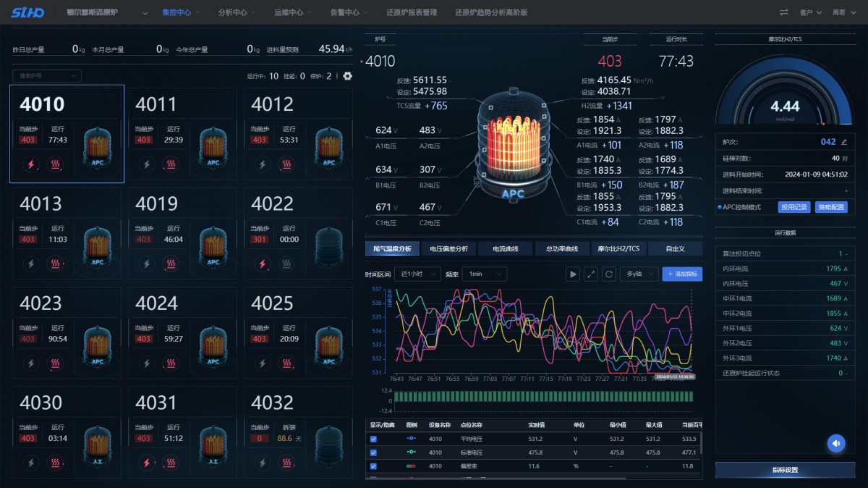Open the 分析中心 menu
Viewport: 868px width, 488px height.
237,12
